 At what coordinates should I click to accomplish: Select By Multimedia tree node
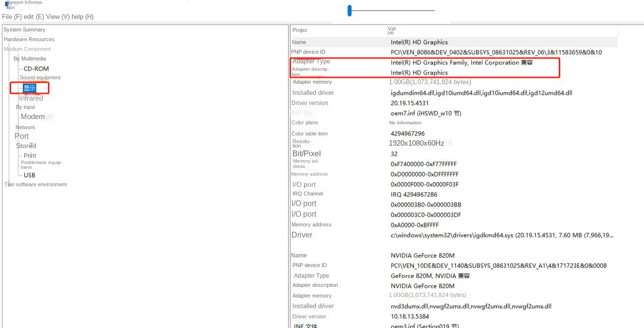[30, 59]
